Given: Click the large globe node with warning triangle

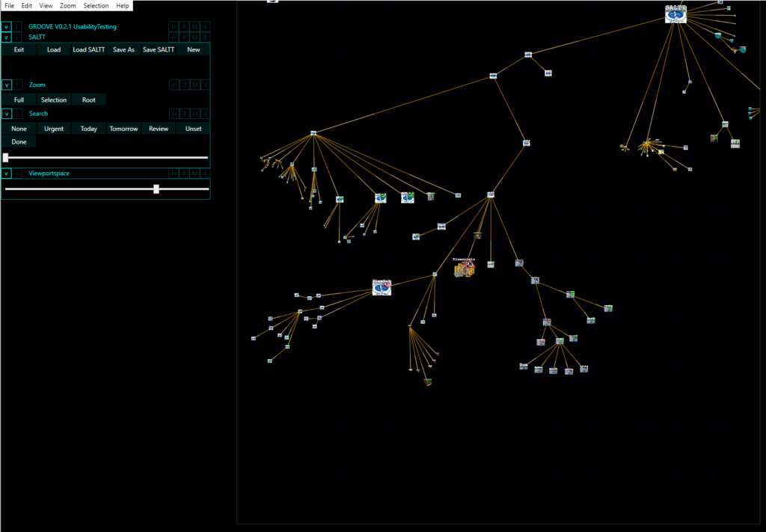Looking at the screenshot, I should click(x=382, y=288).
